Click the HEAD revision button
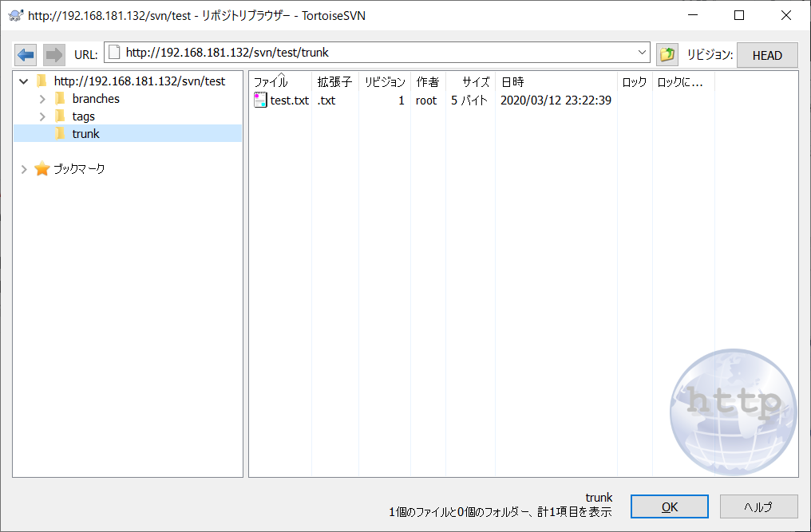The image size is (811, 532). (x=766, y=54)
